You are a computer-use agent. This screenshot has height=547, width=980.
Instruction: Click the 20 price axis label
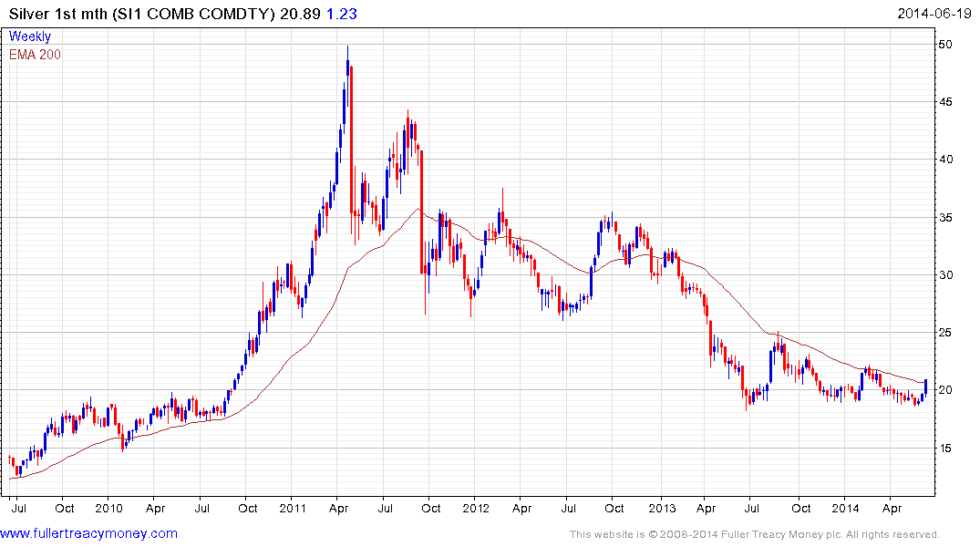coord(945,390)
